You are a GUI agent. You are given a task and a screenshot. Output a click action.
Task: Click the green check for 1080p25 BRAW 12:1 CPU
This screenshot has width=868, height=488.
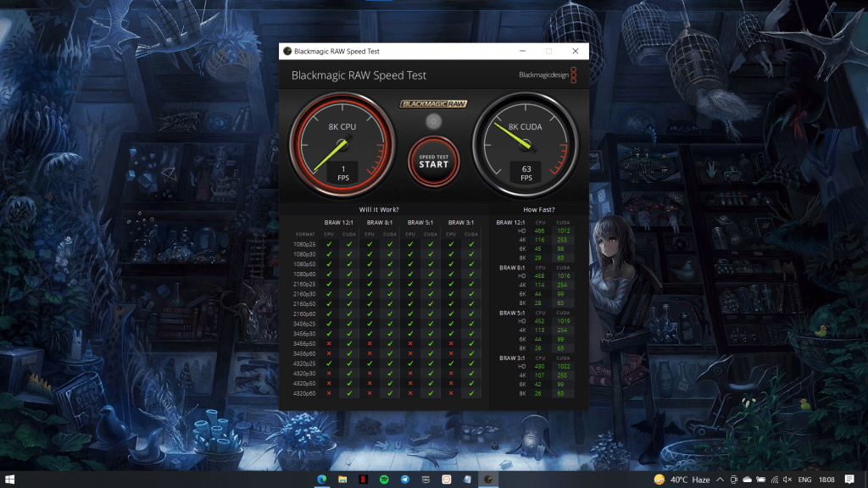coord(329,244)
